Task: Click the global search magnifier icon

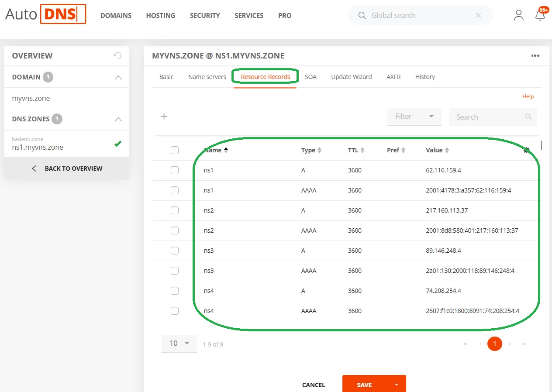Action: 362,15
